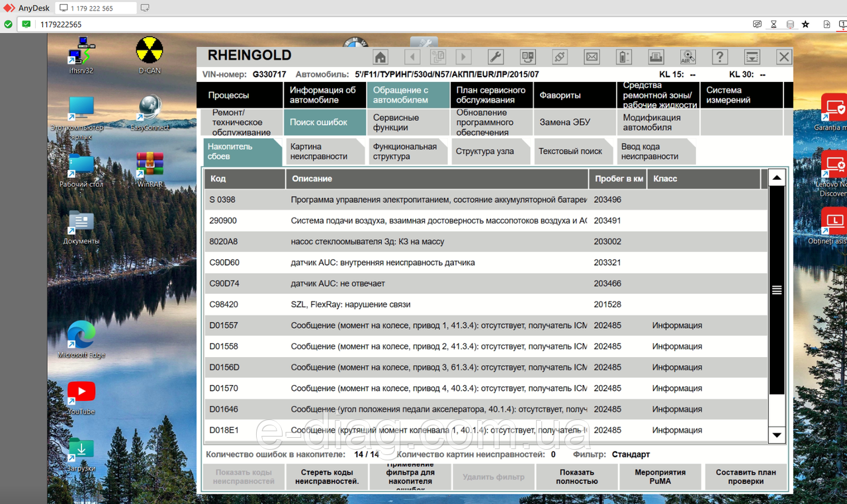
Task: Click the vehicle connection plug icon
Action: pyautogui.click(x=560, y=57)
